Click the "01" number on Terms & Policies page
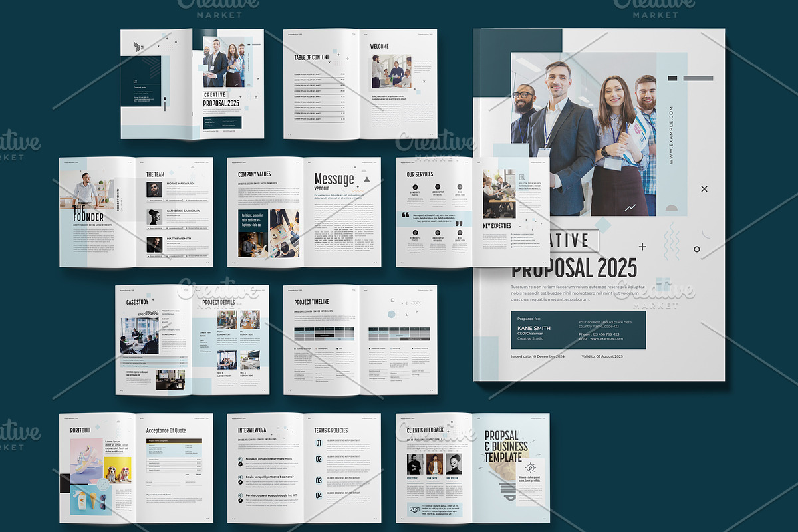Viewport: 798px width, 532px height. click(x=319, y=443)
